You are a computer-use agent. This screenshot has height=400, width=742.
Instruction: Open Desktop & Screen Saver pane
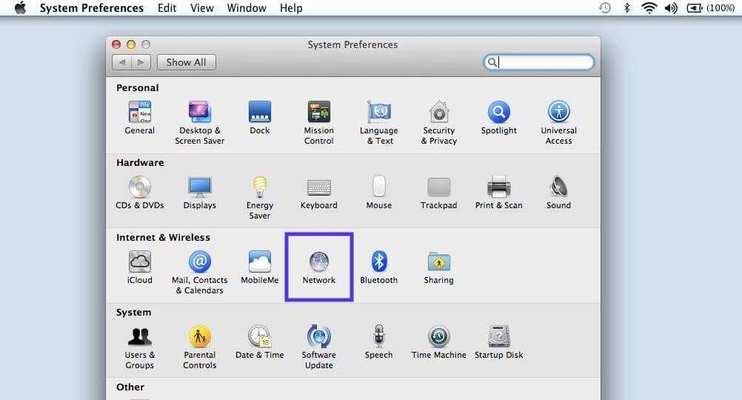pos(200,123)
